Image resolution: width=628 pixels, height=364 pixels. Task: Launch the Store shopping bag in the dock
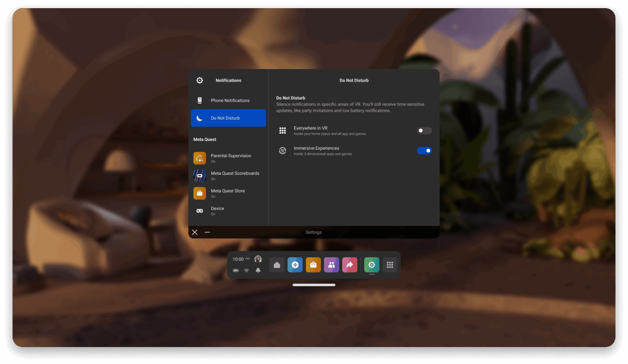pyautogui.click(x=313, y=265)
